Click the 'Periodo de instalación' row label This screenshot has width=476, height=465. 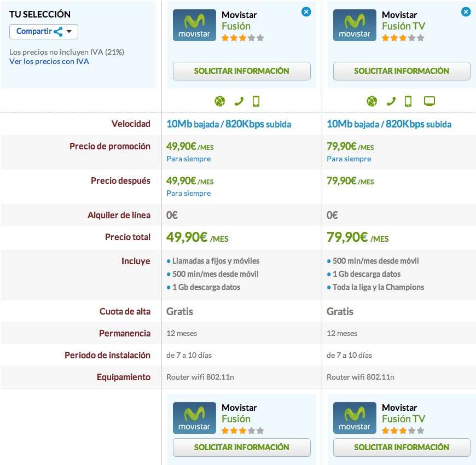[x=107, y=355]
